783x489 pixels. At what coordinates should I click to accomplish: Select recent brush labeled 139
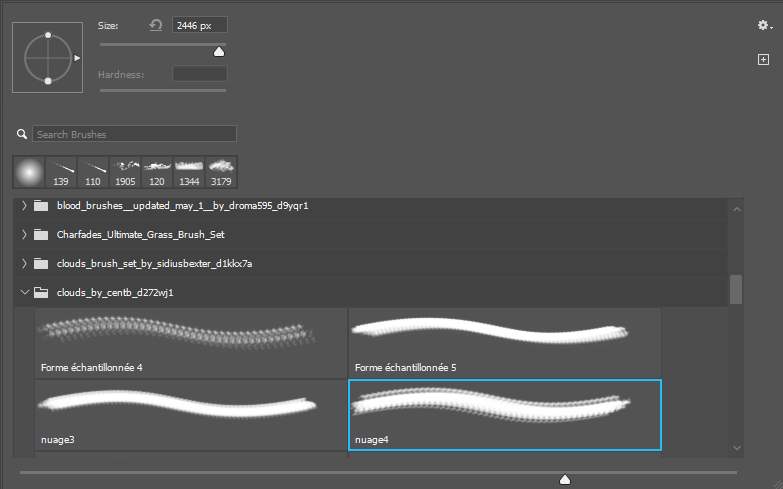[61, 171]
